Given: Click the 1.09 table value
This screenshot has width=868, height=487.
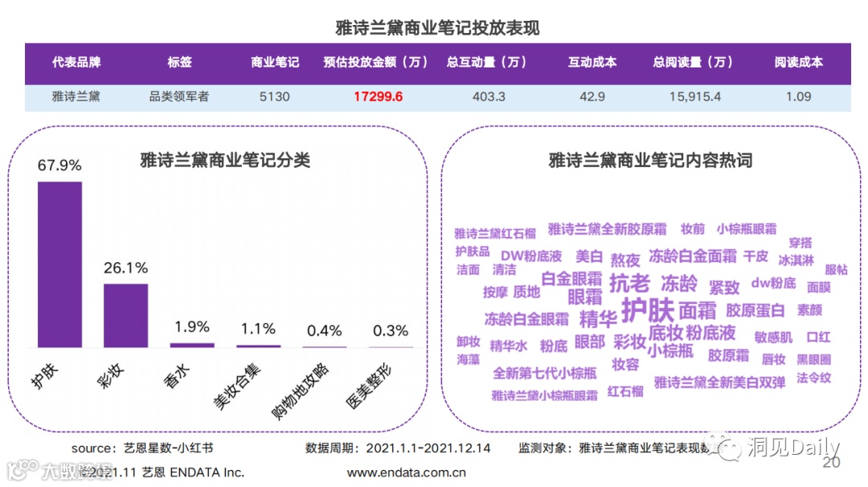Looking at the screenshot, I should 798,96.
